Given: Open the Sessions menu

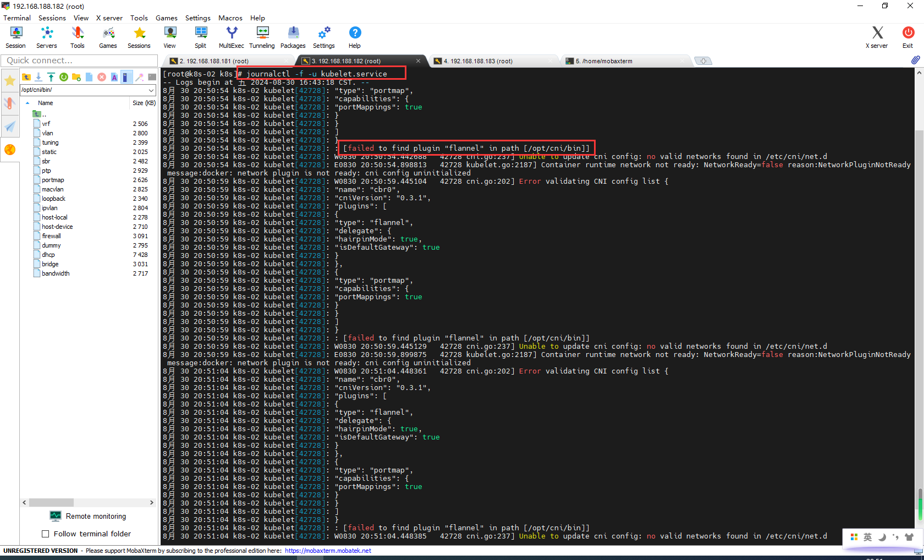Looking at the screenshot, I should tap(52, 18).
